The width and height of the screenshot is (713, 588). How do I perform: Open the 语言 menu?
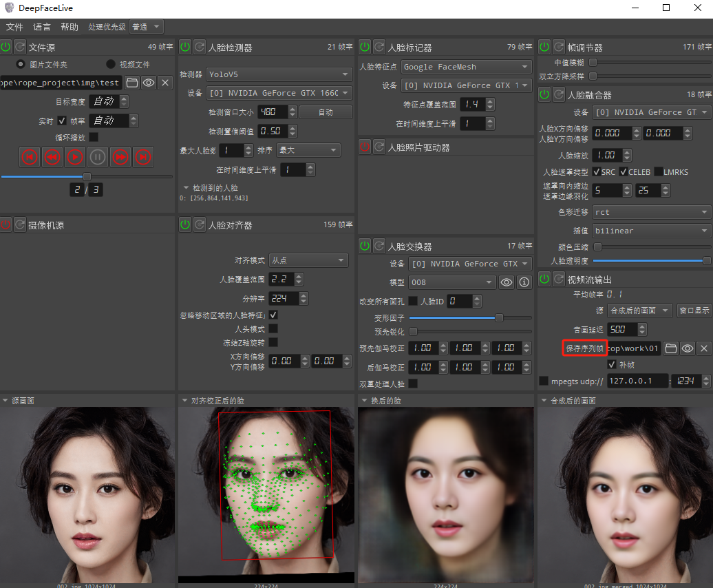pyautogui.click(x=41, y=27)
